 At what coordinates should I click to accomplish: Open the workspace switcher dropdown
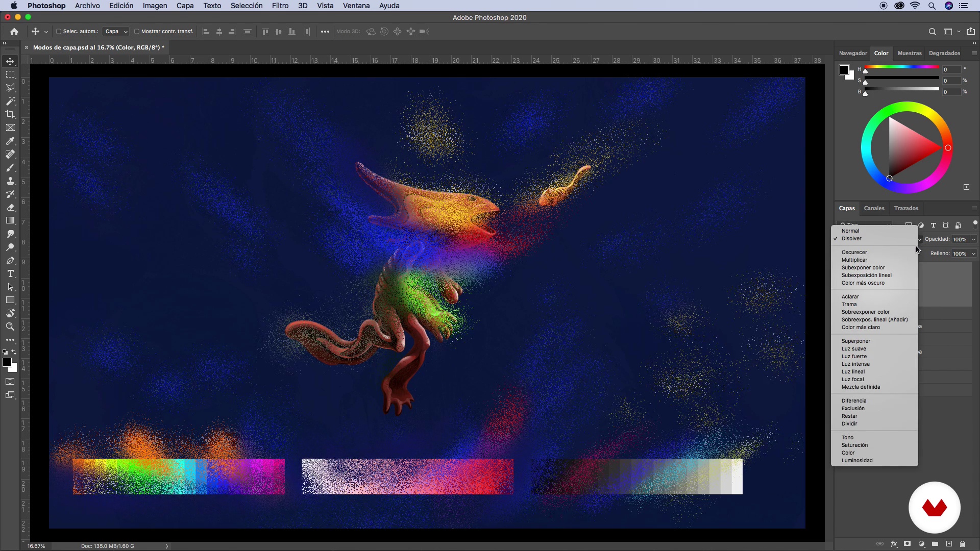tap(952, 32)
